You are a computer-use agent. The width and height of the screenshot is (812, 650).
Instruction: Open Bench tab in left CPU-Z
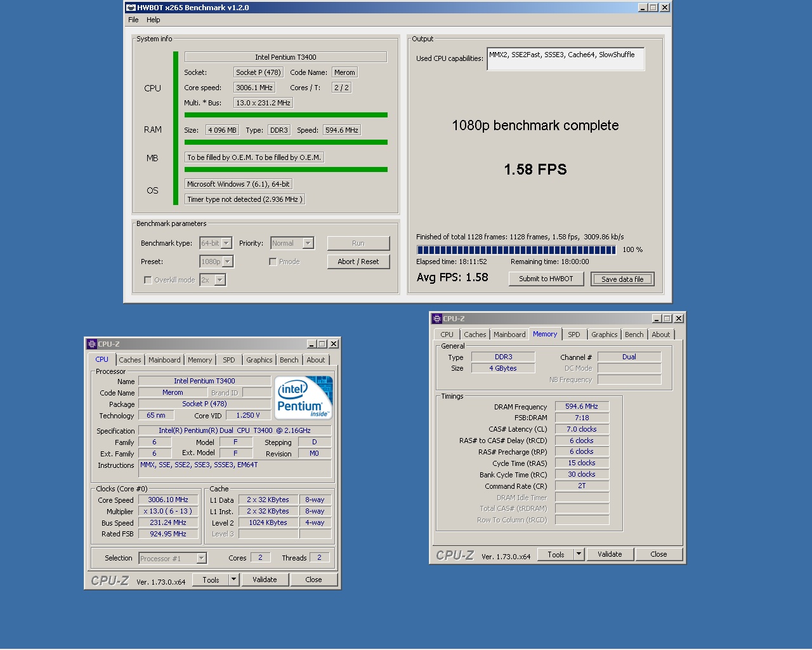point(289,360)
